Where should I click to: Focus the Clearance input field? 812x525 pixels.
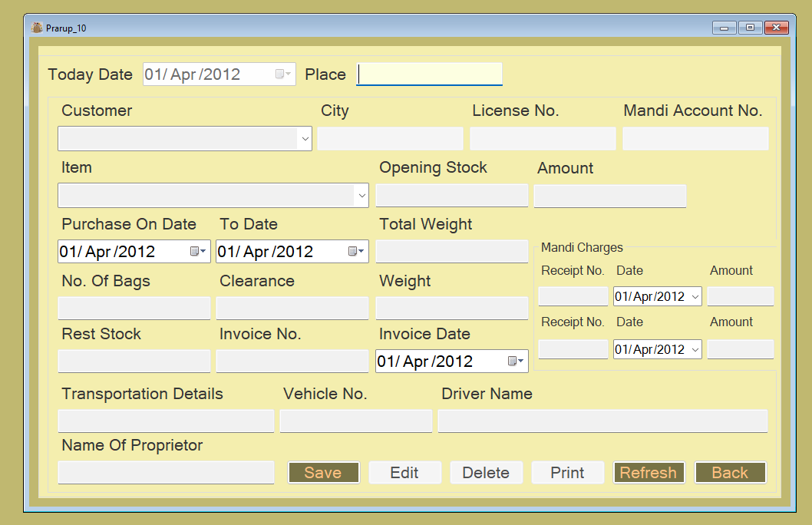292,308
